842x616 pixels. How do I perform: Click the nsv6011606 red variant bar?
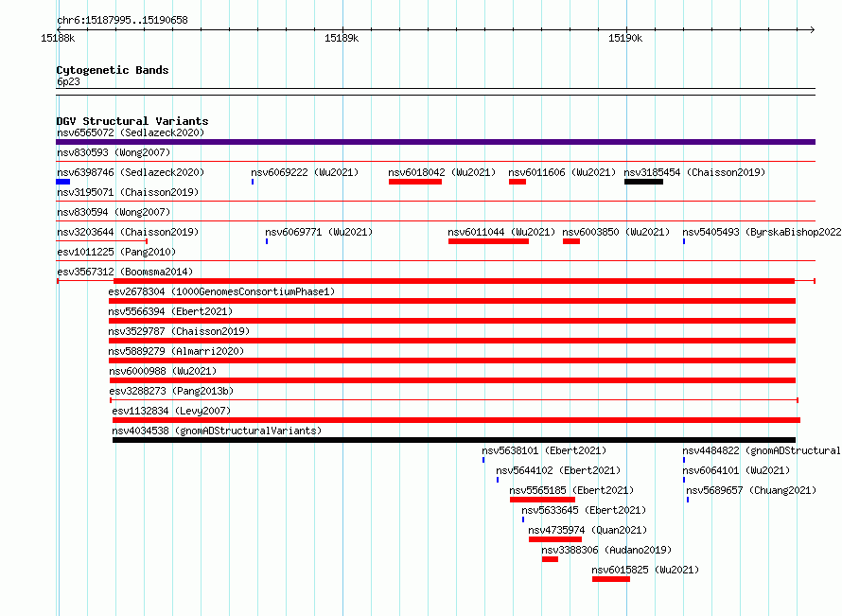517,182
